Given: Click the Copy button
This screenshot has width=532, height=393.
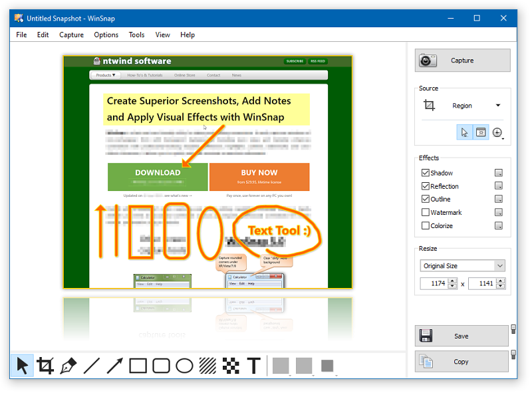Looking at the screenshot, I should coord(462,362).
